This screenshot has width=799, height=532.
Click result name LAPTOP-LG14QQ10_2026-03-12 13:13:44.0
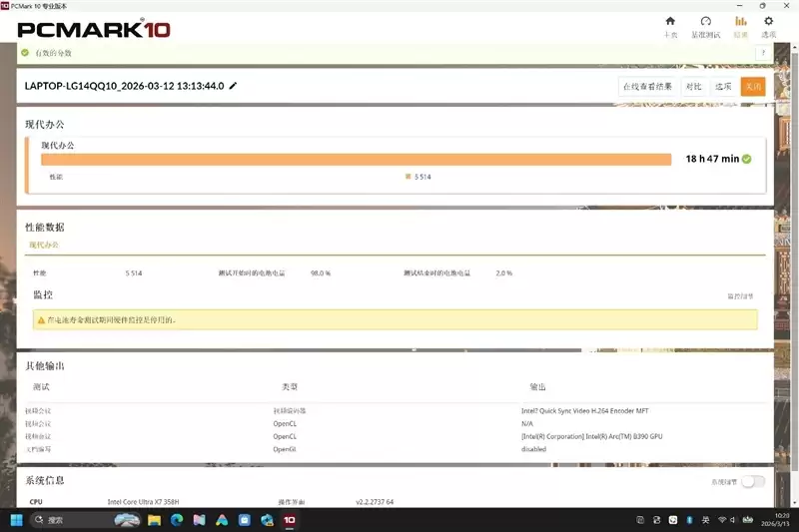pyautogui.click(x=124, y=86)
